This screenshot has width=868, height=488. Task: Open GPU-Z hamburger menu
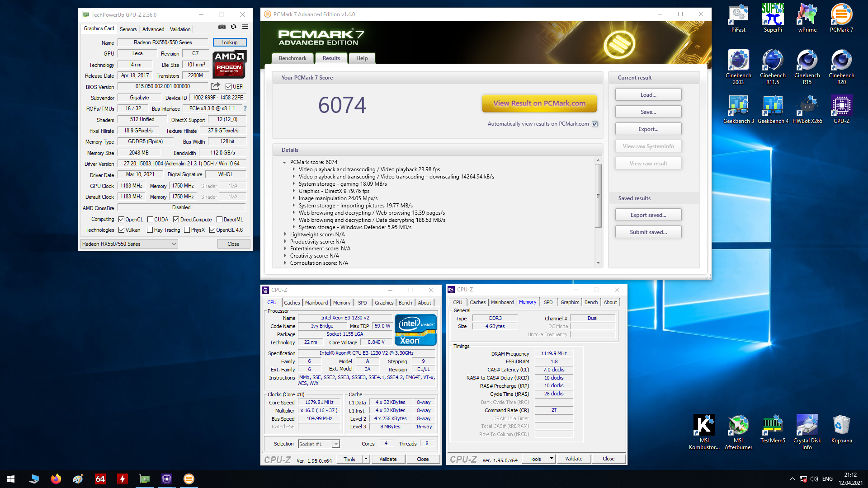click(x=245, y=27)
